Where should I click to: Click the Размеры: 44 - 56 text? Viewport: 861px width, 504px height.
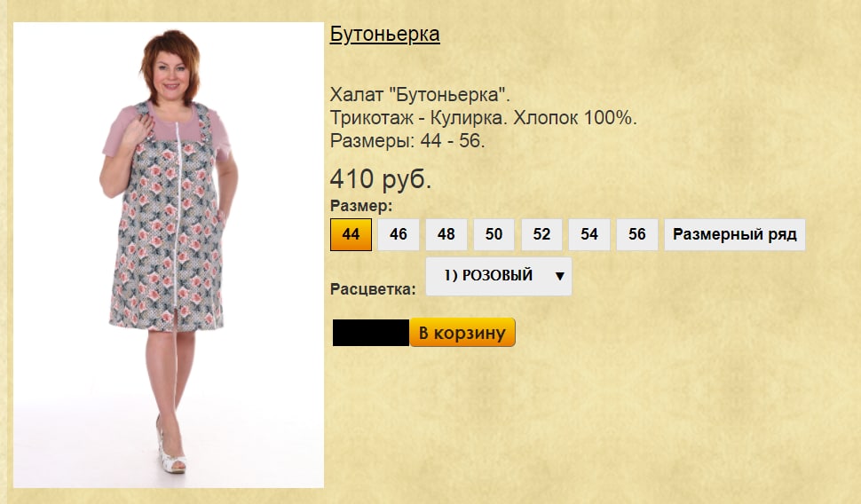407,141
